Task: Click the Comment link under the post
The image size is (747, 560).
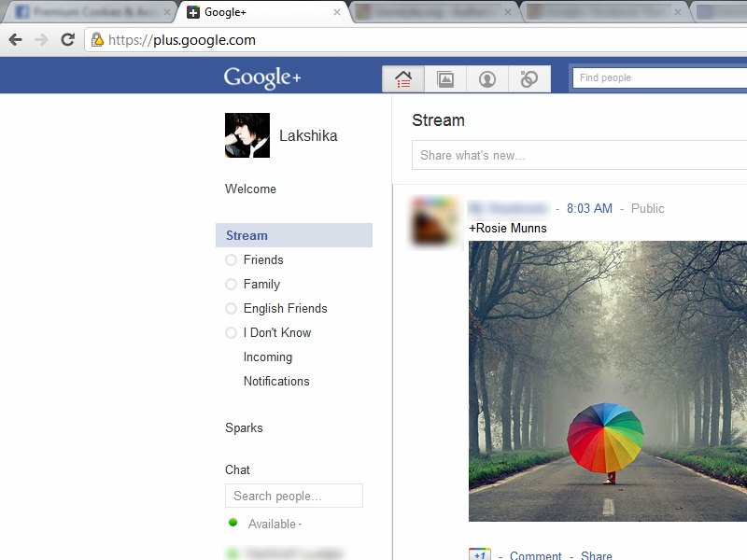Action: click(535, 555)
